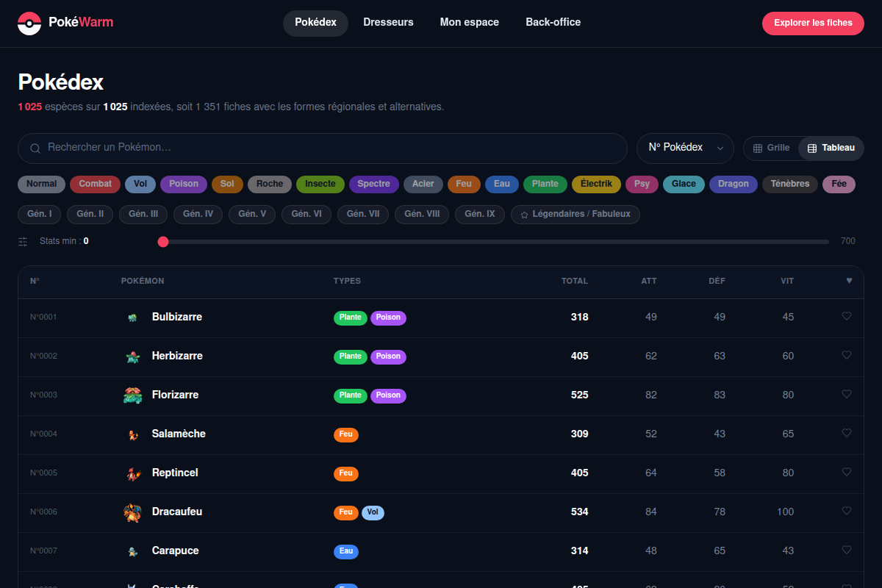Toggle the Sol type filter

(x=227, y=184)
